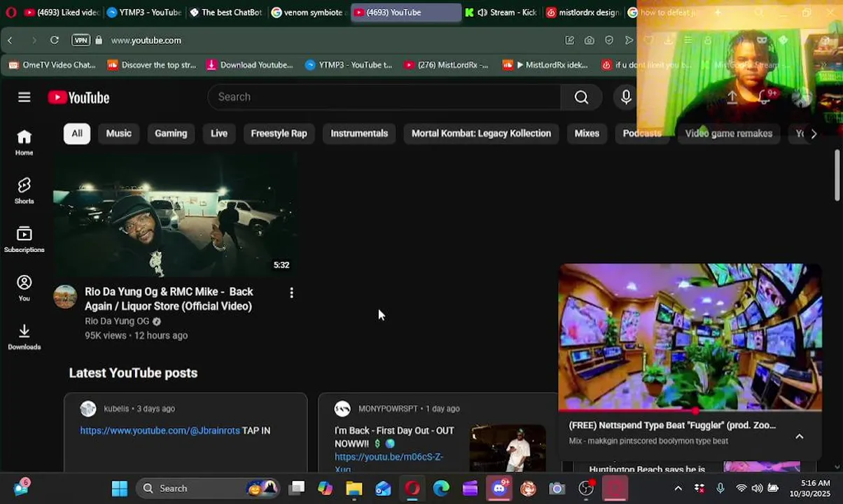This screenshot has height=504, width=843.
Task: Select the Mixes filter chip
Action: click(x=587, y=133)
